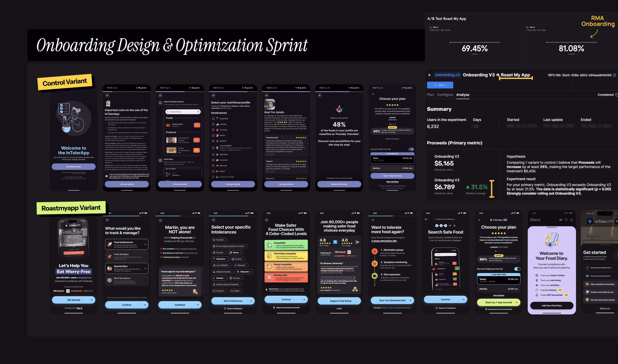Image resolution: width=618 pixels, height=364 pixels.
Task: Tap the help question icon in Diary header
Action: [566, 220]
